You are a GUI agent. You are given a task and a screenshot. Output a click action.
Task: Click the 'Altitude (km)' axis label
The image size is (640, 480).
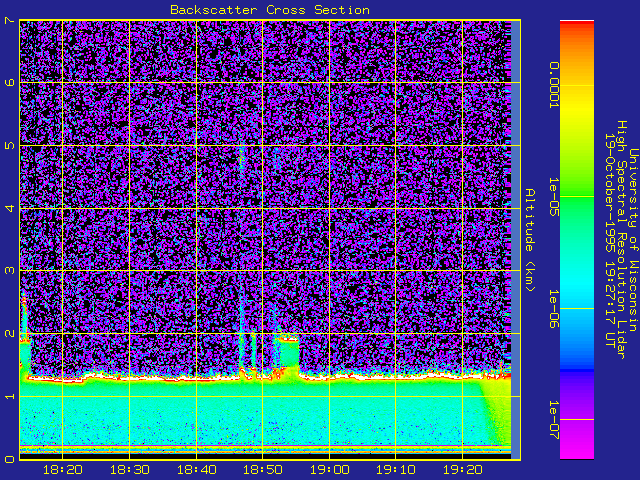[529, 240]
